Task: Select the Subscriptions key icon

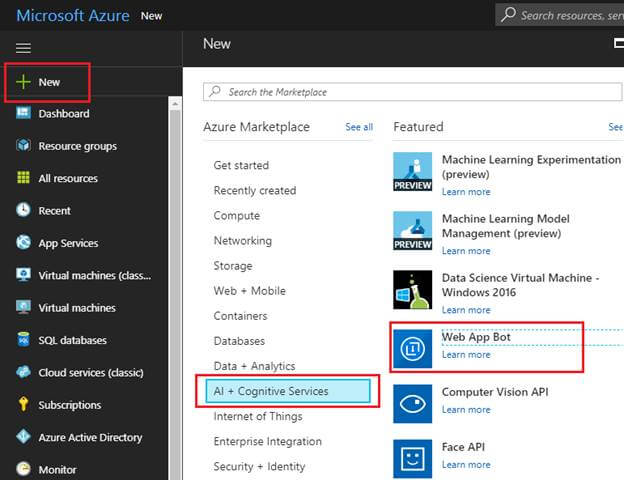Action: [x=23, y=404]
